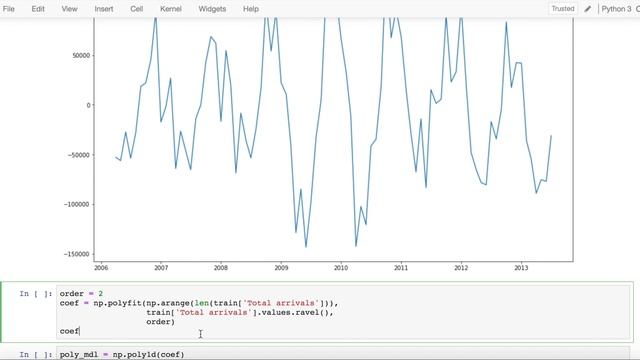The height and width of the screenshot is (360, 640).
Task: Open the Widgets menu
Action: tap(212, 9)
